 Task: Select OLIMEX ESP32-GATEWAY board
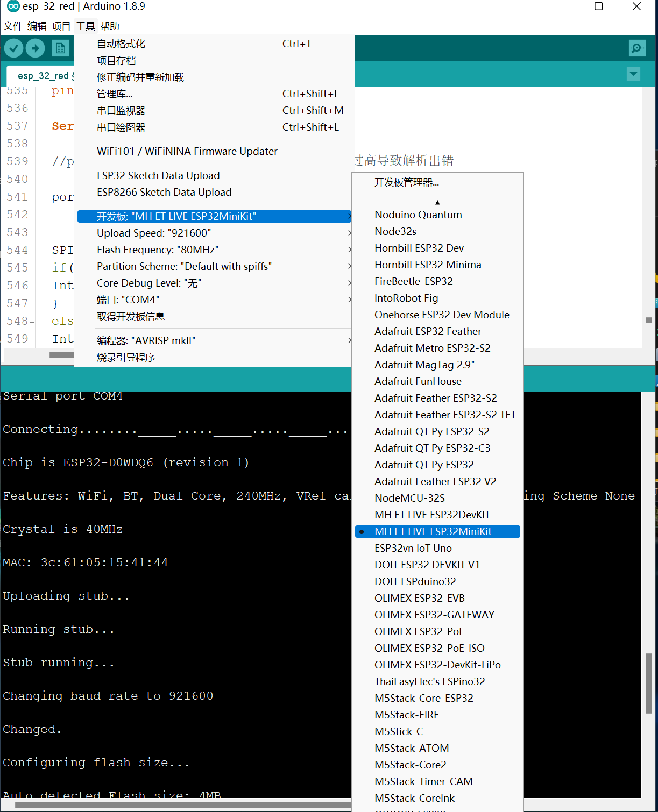pos(437,615)
